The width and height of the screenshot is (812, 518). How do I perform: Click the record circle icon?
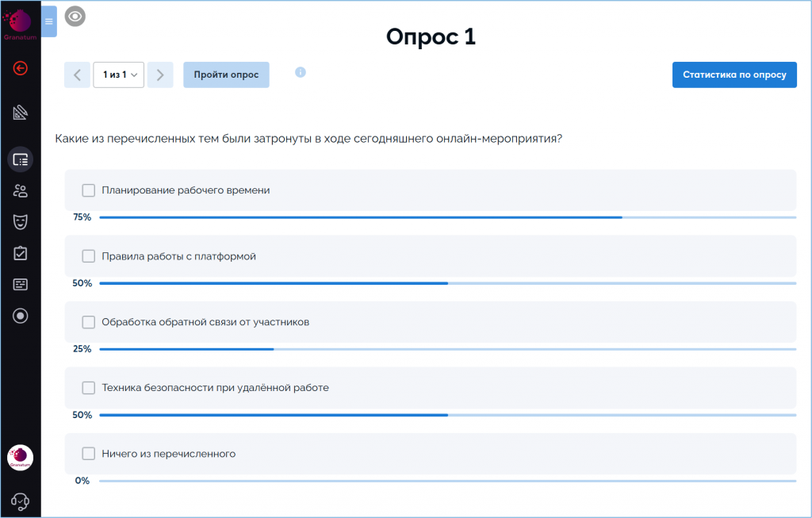click(21, 316)
